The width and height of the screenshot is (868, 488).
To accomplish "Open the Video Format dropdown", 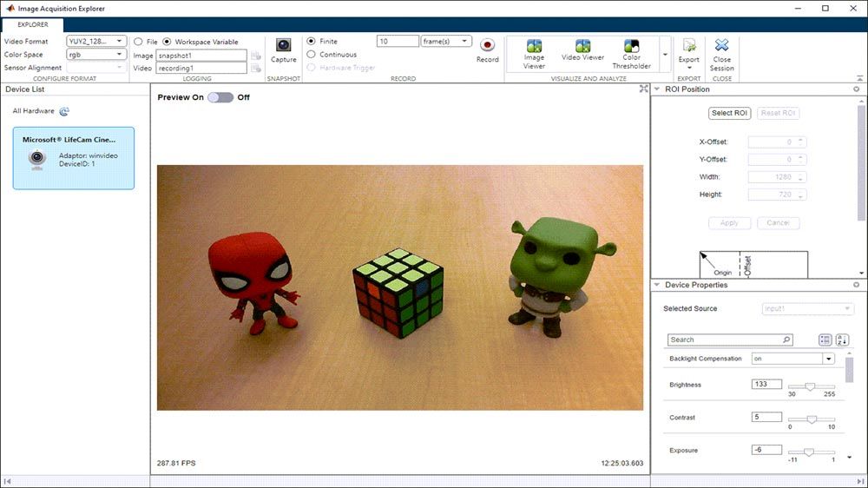I will click(96, 42).
